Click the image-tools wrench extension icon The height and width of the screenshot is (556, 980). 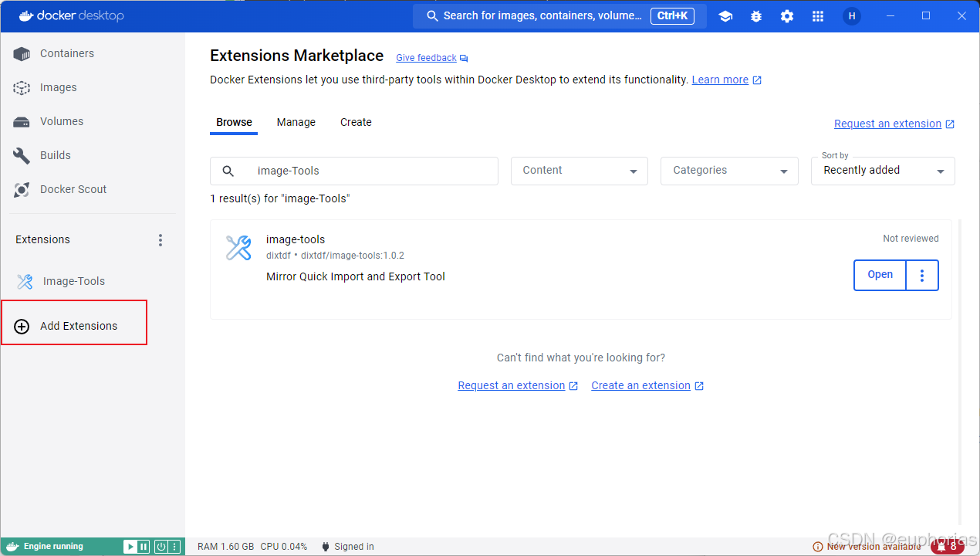coord(238,247)
